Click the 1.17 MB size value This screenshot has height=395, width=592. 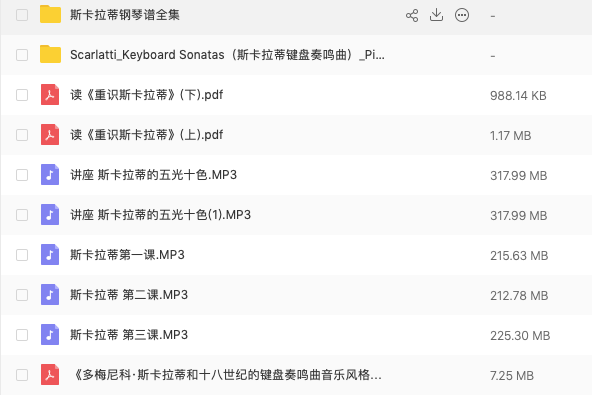pos(510,136)
